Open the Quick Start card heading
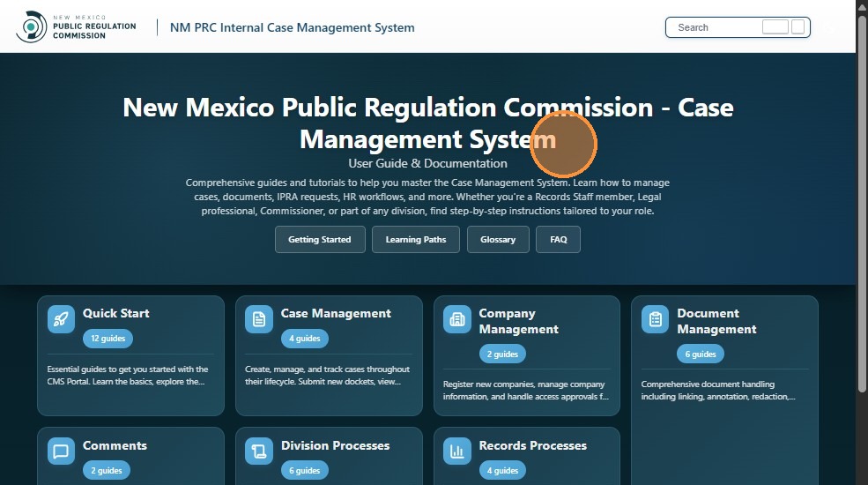868x485 pixels. tap(115, 313)
